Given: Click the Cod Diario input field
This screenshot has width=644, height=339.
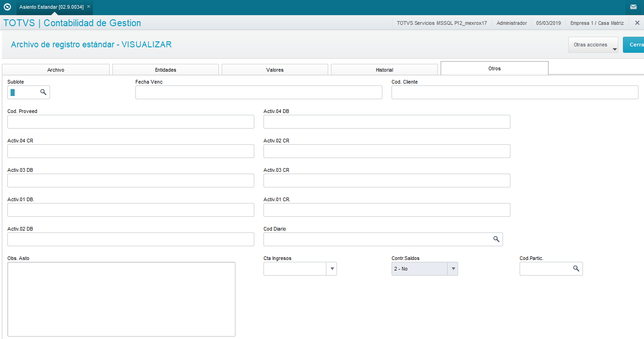Looking at the screenshot, I should 383,239.
